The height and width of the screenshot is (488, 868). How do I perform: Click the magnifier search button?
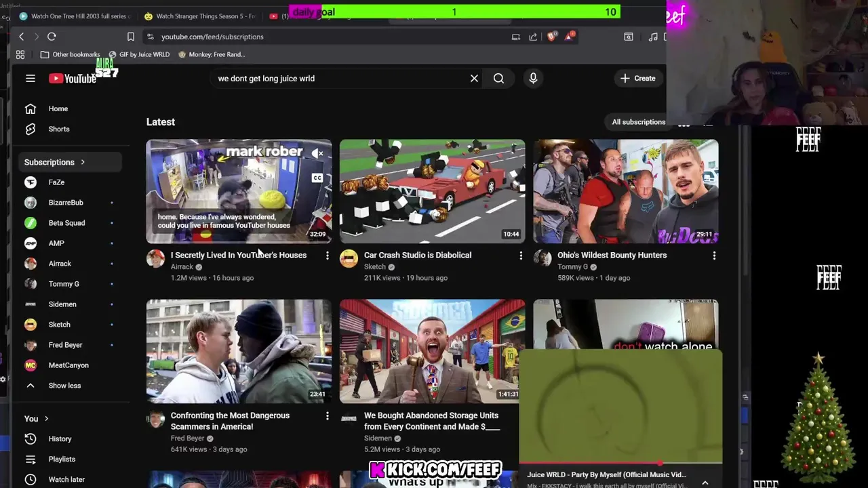pos(498,79)
